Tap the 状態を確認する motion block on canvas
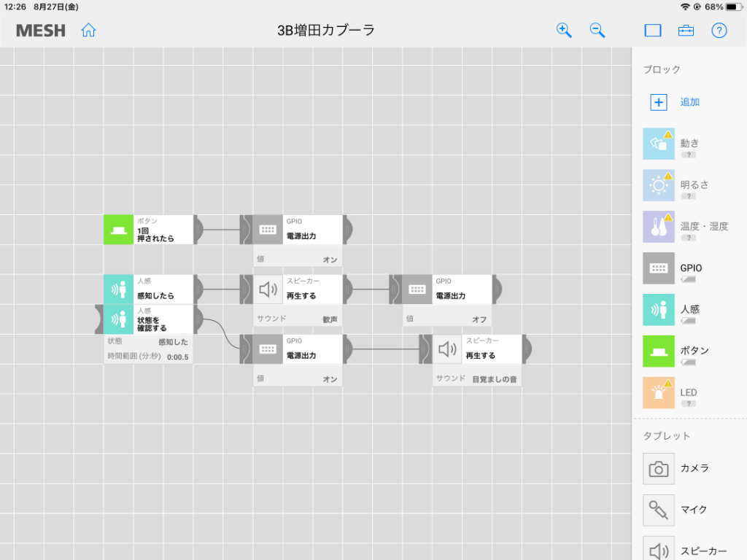 [148, 319]
